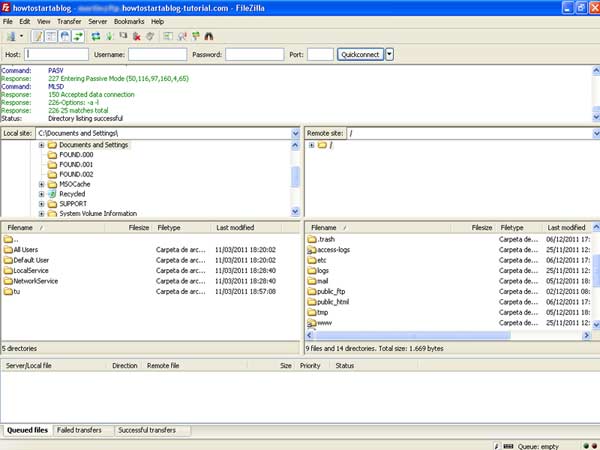This screenshot has height=450, width=600.
Task: Click remote list horizontal scrollbar thumb
Action: coord(413,336)
